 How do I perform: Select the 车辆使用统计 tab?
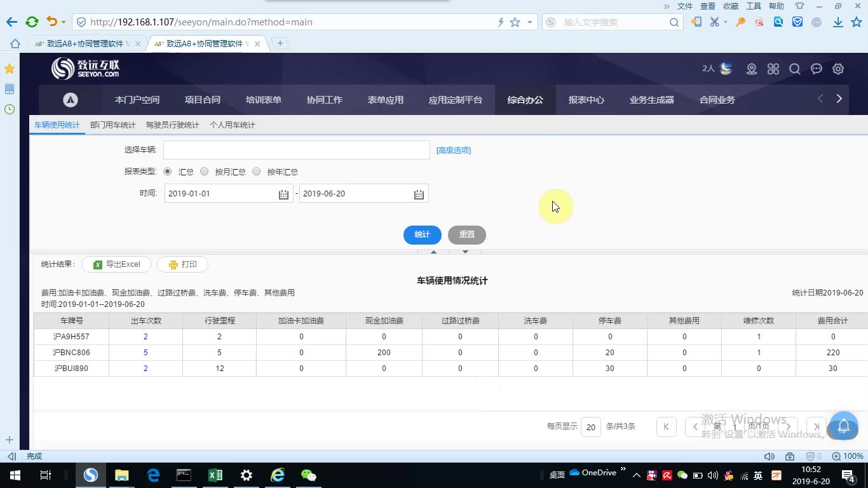(57, 125)
